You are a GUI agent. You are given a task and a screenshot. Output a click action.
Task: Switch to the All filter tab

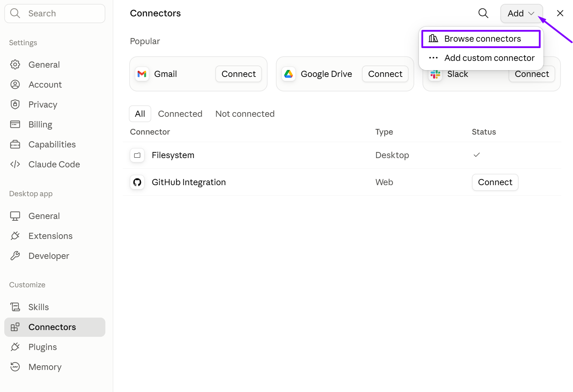140,114
